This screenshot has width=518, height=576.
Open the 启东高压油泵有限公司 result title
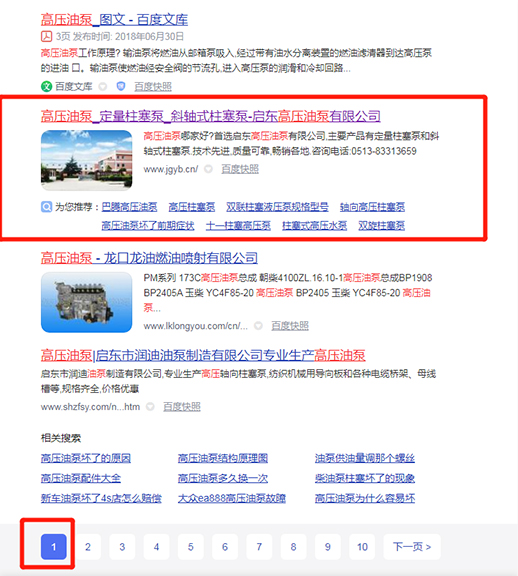(211, 116)
